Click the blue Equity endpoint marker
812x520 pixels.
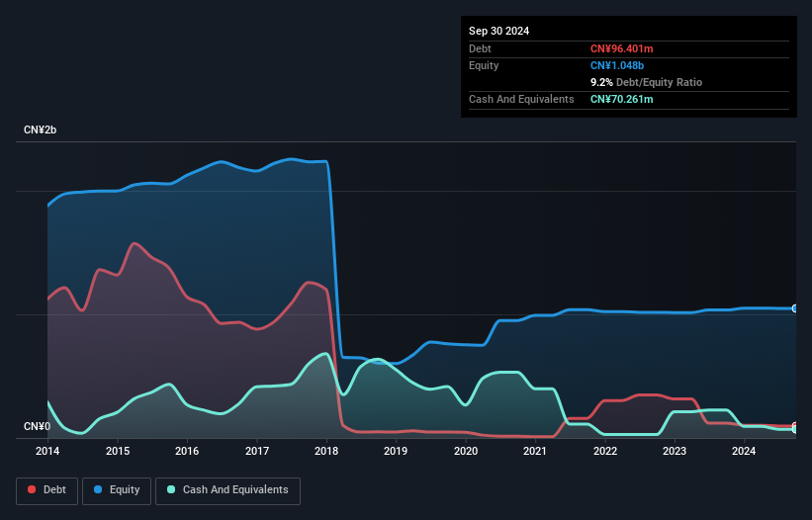tap(795, 308)
